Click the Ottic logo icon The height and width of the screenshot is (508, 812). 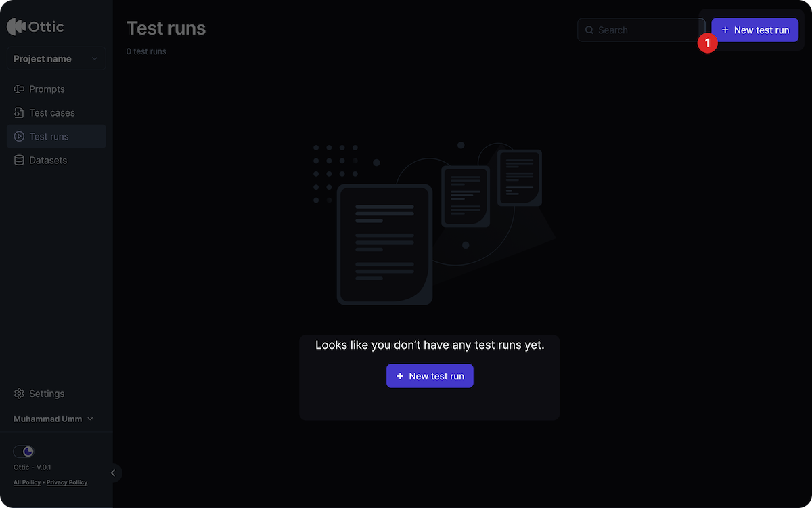click(17, 26)
